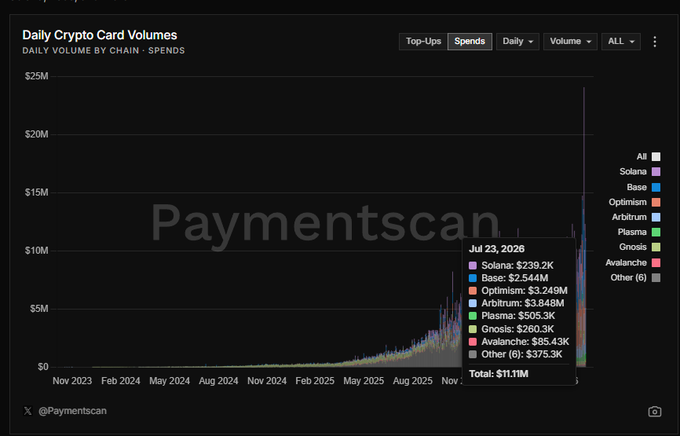
Task: Click the $10M axis label
Action: click(36, 251)
